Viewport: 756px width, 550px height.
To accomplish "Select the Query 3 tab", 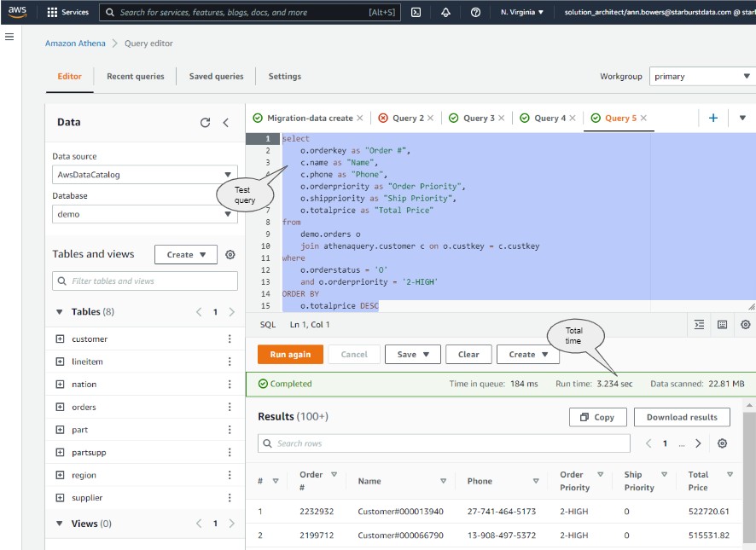I will tap(479, 118).
